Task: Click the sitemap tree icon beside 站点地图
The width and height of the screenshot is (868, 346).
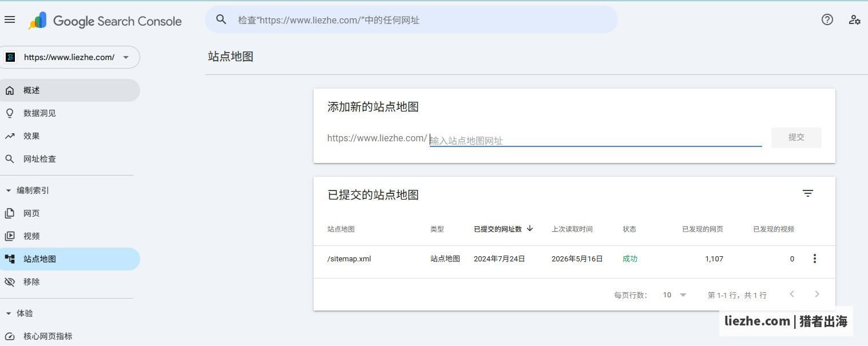Action: (x=10, y=259)
